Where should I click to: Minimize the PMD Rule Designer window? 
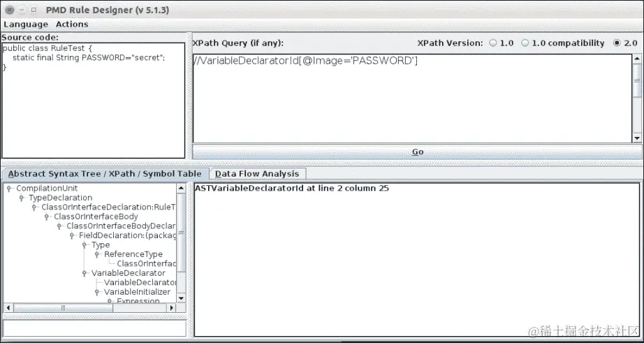[x=22, y=10]
